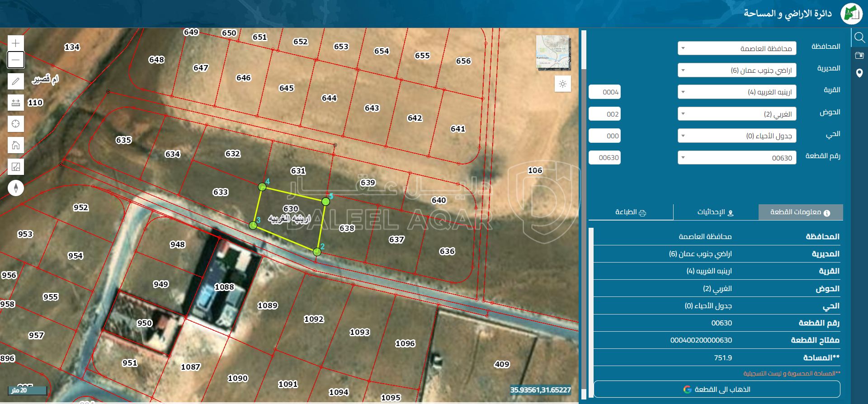The image size is (868, 404).
Task: Click the crosshair locate tool
Action: tap(16, 124)
